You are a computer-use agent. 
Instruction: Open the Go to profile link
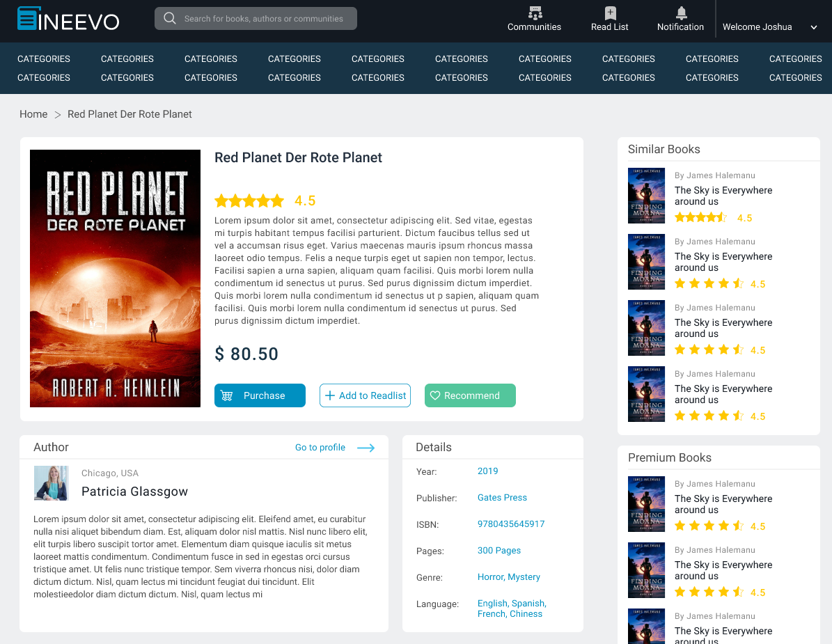(320, 448)
